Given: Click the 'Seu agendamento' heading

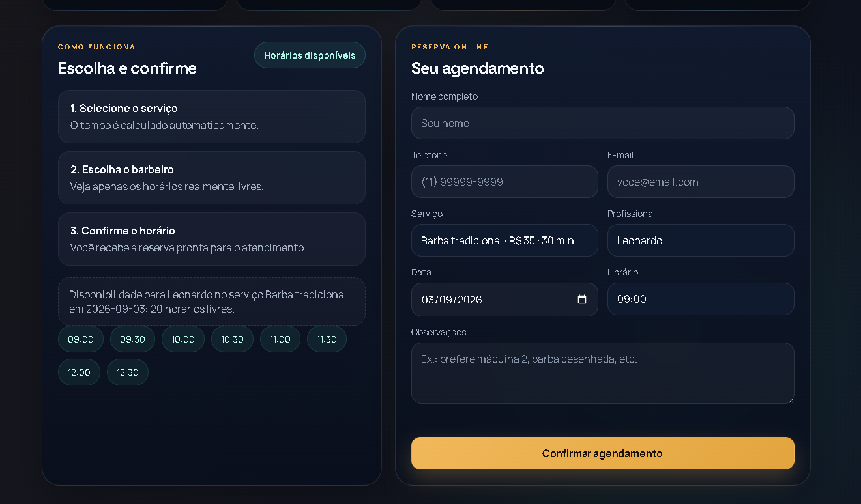Looking at the screenshot, I should pos(478,68).
